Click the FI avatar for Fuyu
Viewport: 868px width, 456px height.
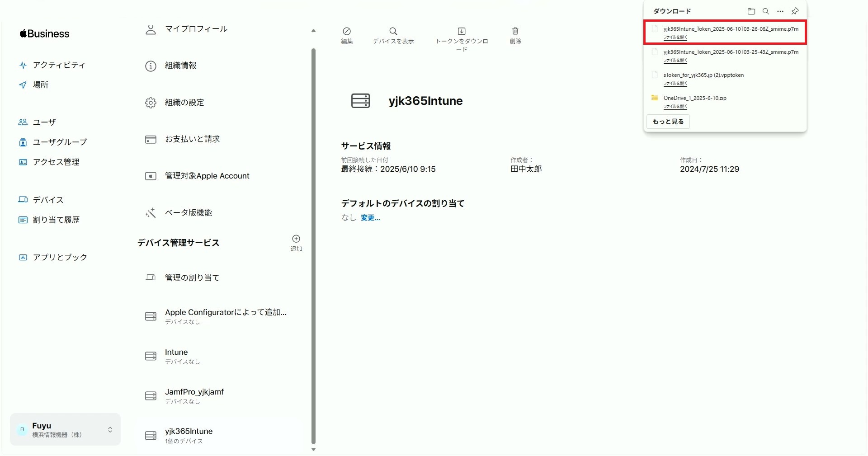[x=22, y=430]
